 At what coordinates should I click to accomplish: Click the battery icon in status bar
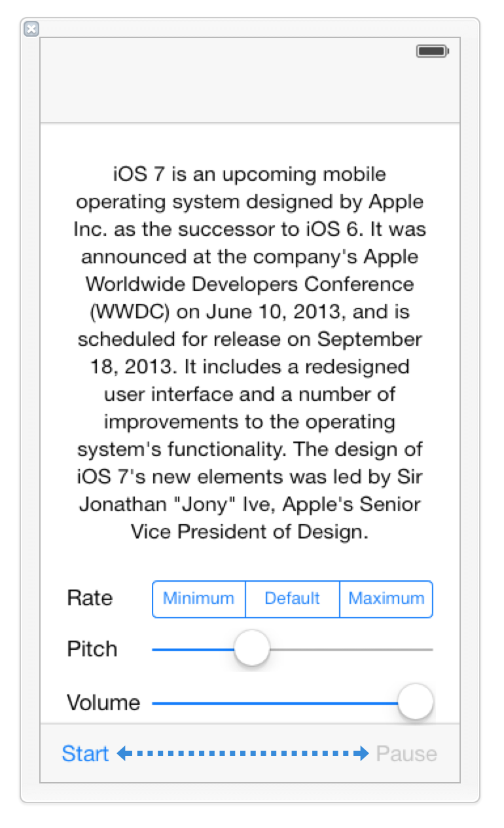433,51
